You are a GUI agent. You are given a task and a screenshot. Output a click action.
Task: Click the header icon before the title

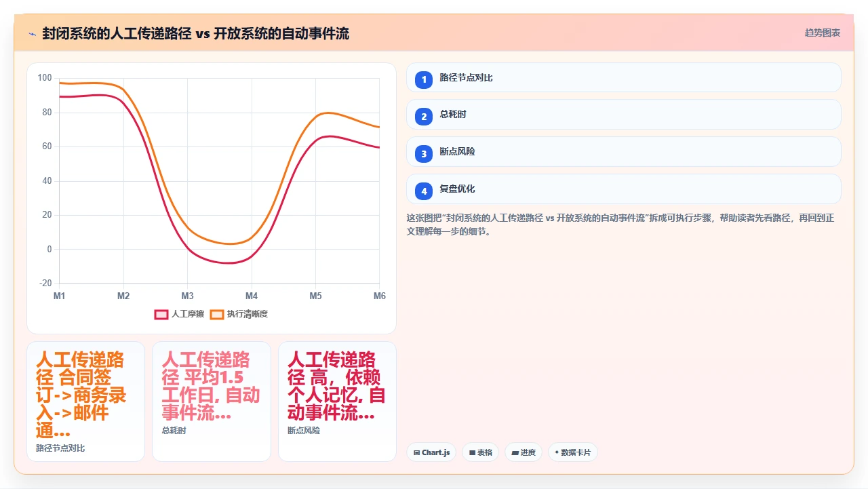(32, 34)
